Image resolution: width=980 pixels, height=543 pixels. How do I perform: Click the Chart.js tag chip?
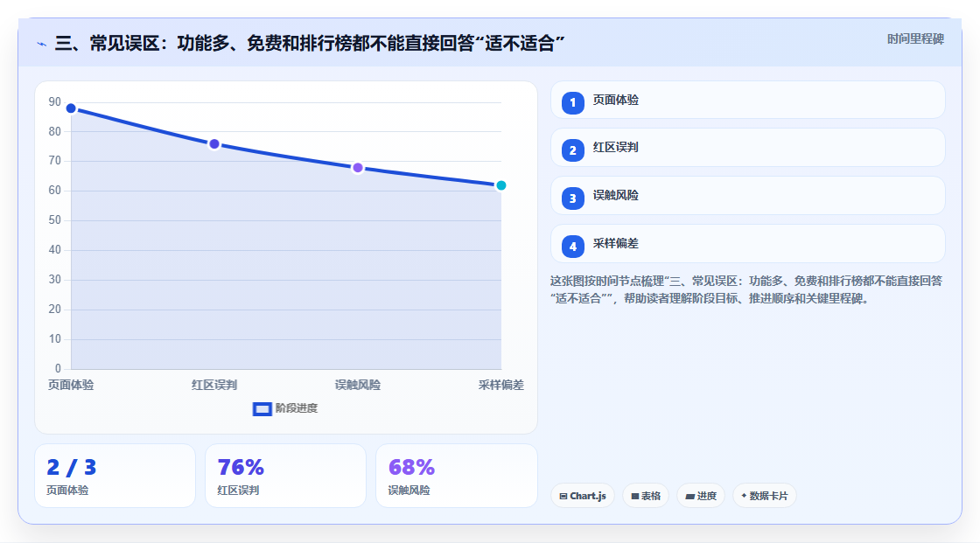583,496
